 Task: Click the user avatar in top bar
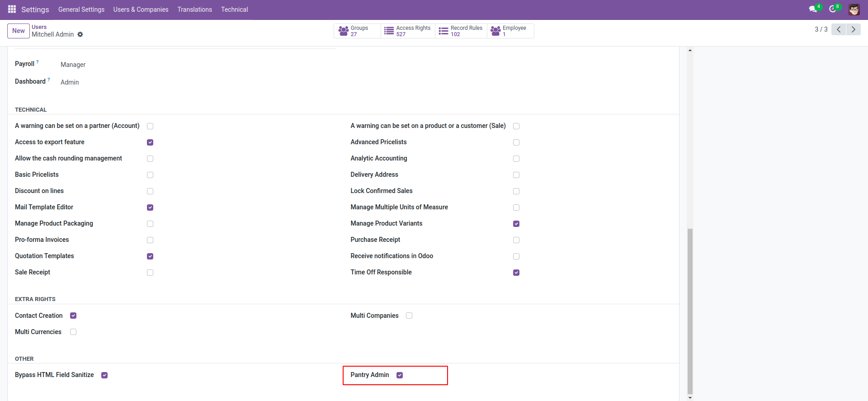tap(854, 9)
